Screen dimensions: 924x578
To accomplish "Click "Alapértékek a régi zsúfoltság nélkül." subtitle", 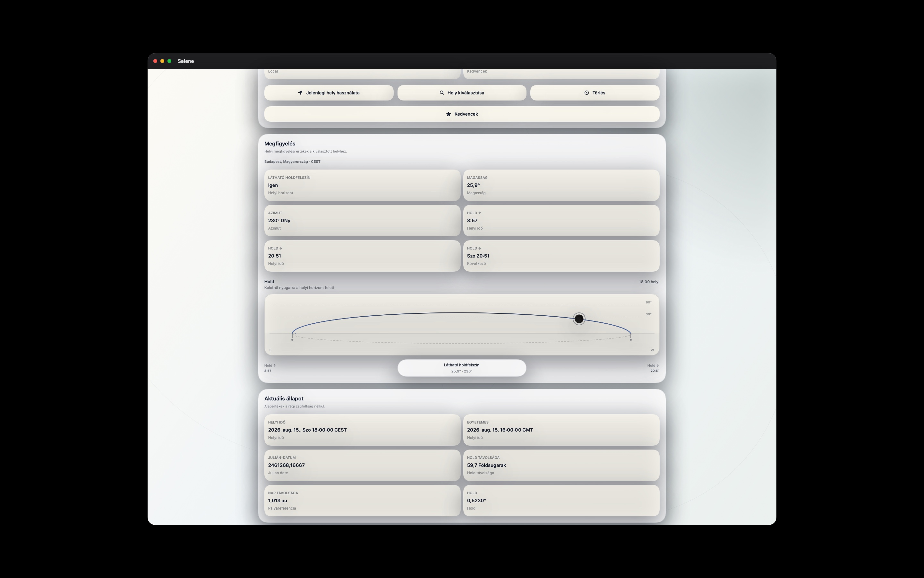I will (x=295, y=406).
